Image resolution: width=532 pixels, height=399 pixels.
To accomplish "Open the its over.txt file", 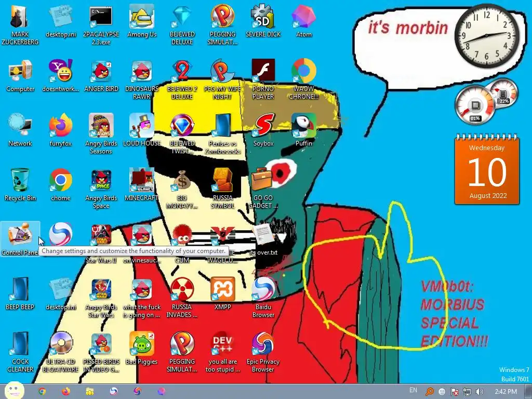I will click(x=263, y=239).
